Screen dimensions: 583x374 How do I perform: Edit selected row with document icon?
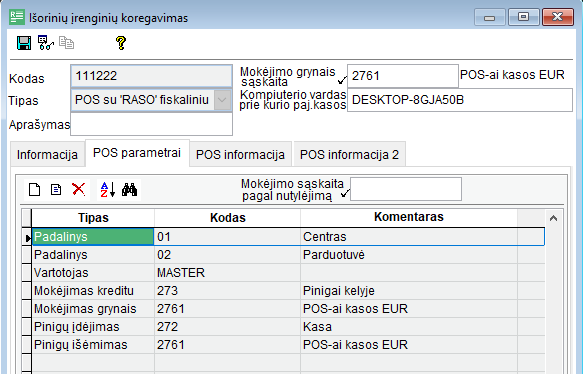coord(56,190)
